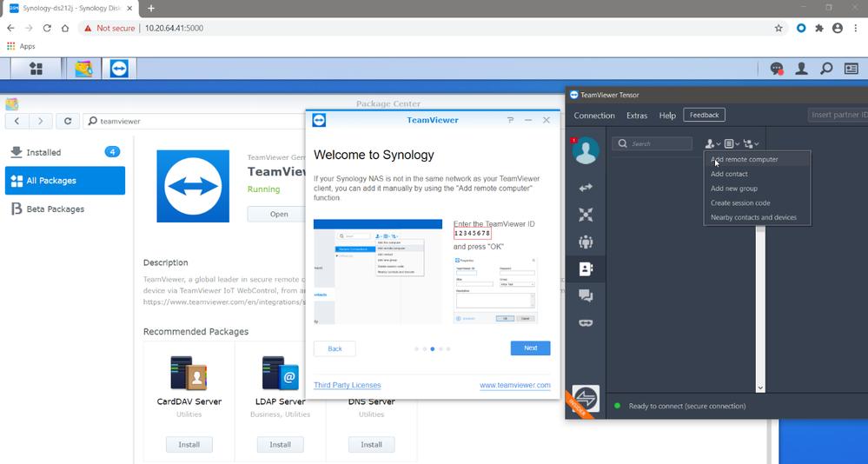Screen dimensions: 868x464
Task: Open the add contact dropdown icon
Action: click(x=712, y=144)
